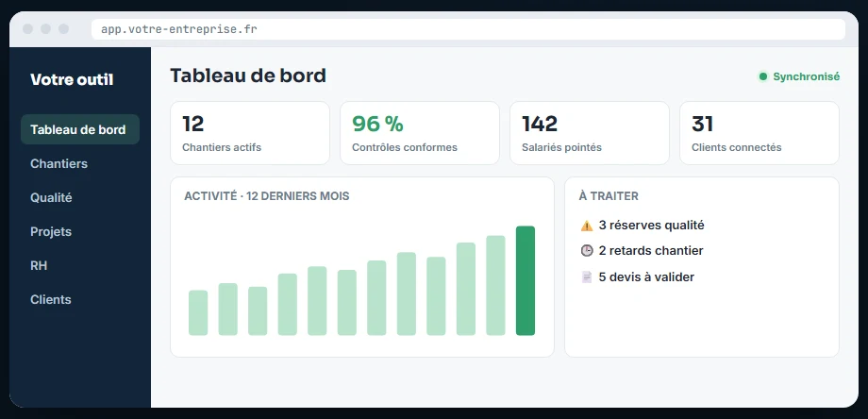
Task: Click the 2 retards chantier item
Action: (x=642, y=251)
